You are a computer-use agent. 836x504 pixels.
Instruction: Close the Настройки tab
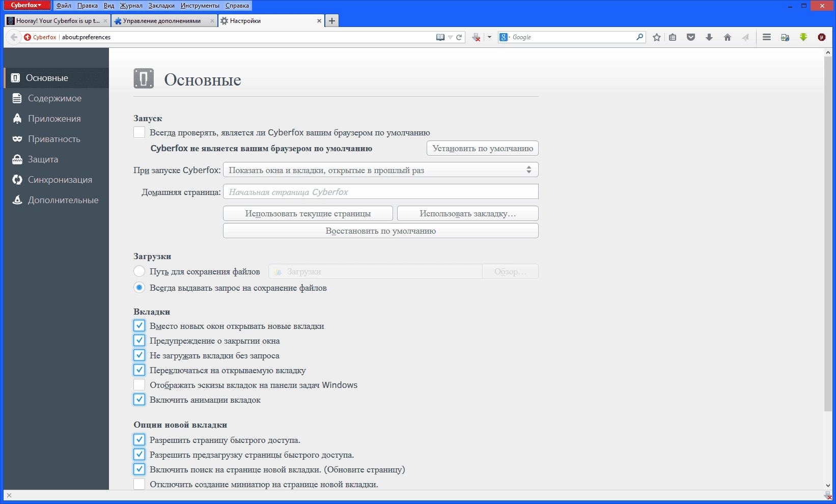(x=319, y=21)
